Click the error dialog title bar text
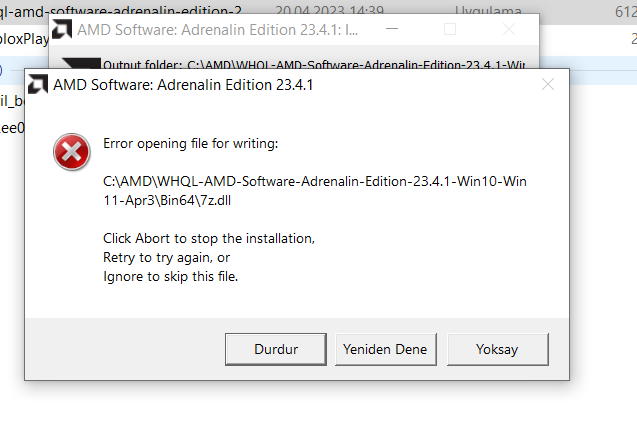637x423 pixels. (182, 85)
